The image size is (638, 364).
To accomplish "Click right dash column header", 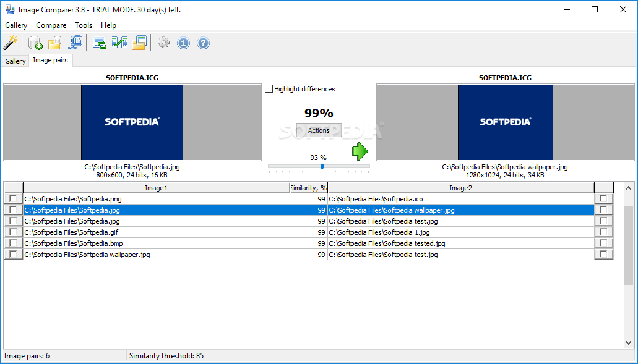I will pyautogui.click(x=604, y=188).
